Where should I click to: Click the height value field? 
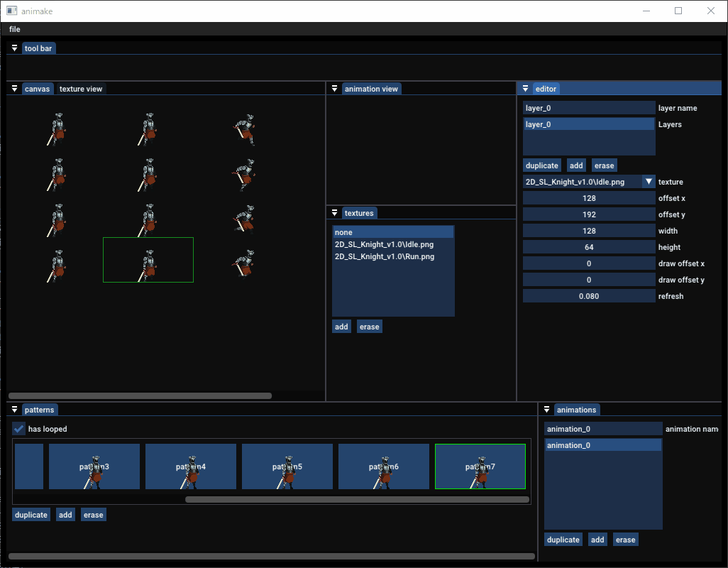click(589, 247)
